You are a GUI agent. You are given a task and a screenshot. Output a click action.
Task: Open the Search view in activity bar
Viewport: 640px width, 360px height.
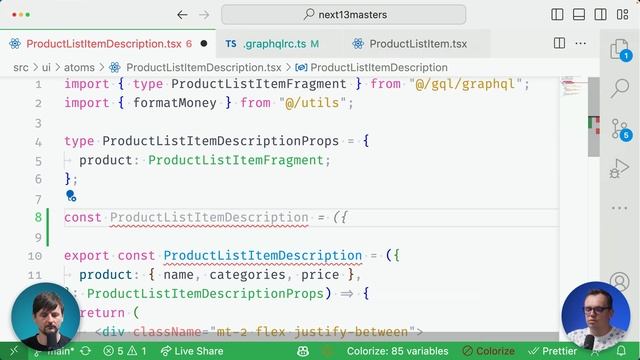[620, 88]
